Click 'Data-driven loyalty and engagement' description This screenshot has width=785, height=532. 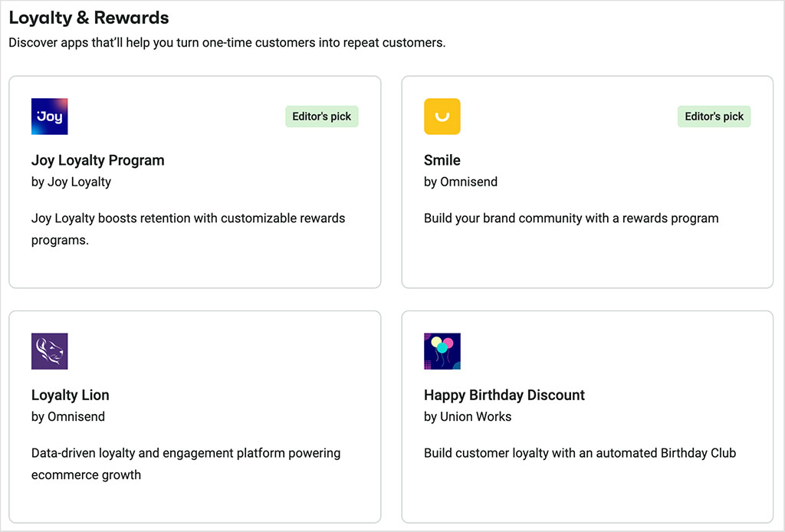[x=186, y=464]
